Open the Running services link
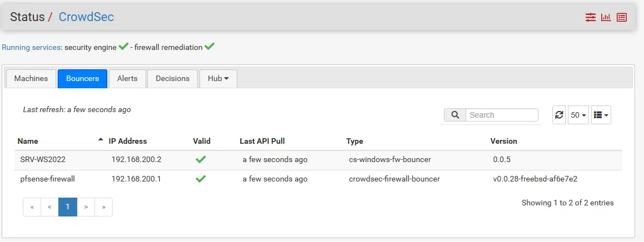 pyautogui.click(x=31, y=48)
